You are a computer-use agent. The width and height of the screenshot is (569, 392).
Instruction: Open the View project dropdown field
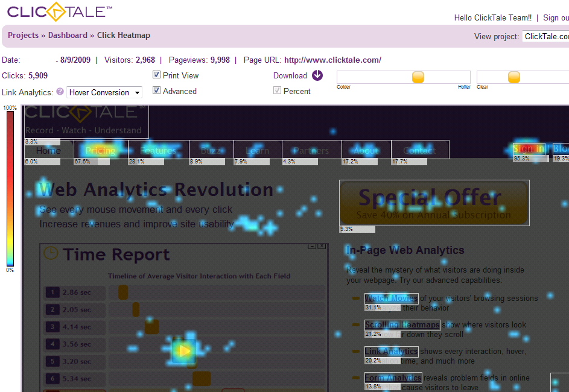coord(546,36)
